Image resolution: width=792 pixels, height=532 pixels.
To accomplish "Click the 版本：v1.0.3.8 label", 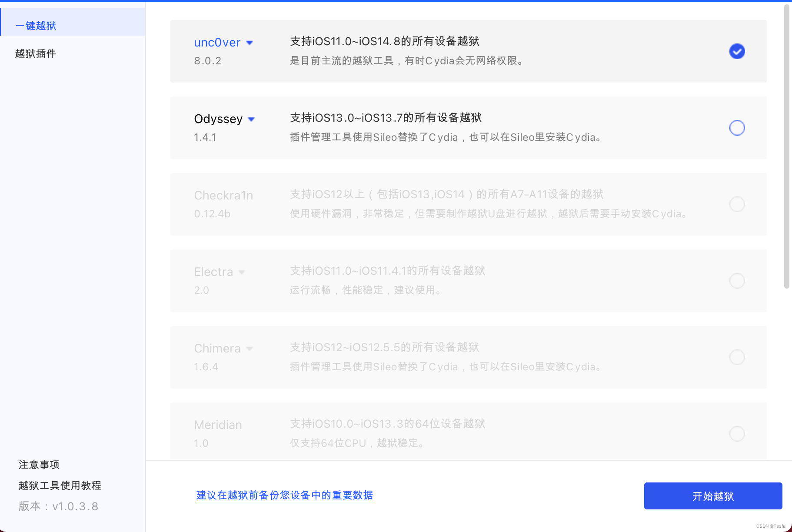I will pyautogui.click(x=58, y=506).
